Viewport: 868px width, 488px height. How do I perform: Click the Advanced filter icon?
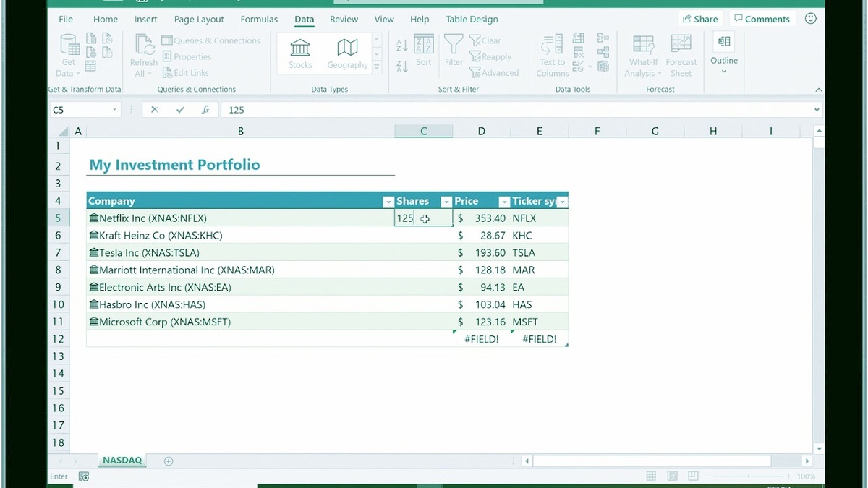point(475,72)
